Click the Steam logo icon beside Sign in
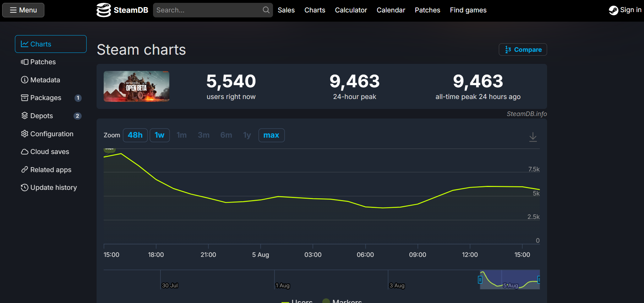This screenshot has height=303, width=644. click(613, 10)
